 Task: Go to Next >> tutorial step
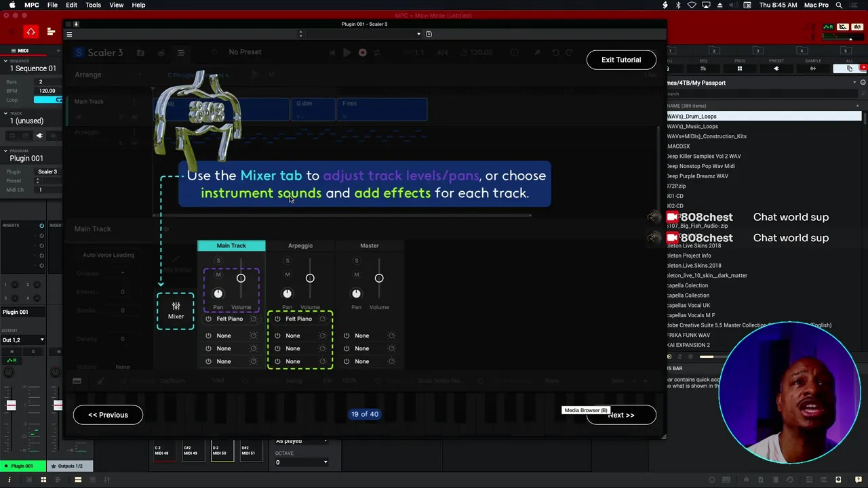621,415
